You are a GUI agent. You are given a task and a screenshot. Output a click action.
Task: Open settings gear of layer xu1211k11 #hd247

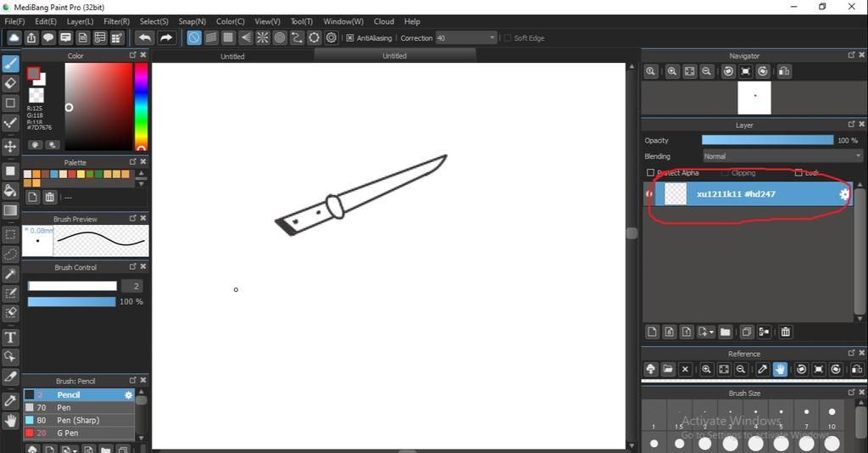(x=843, y=194)
